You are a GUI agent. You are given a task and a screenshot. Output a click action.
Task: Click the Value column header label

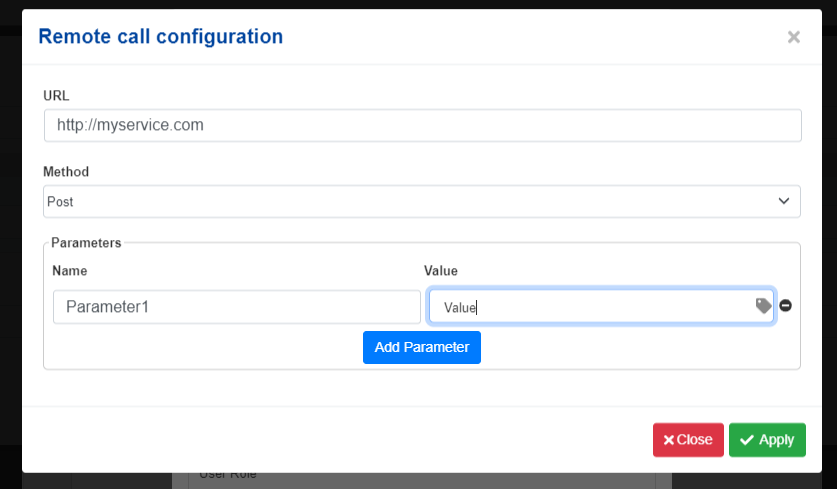tap(441, 271)
